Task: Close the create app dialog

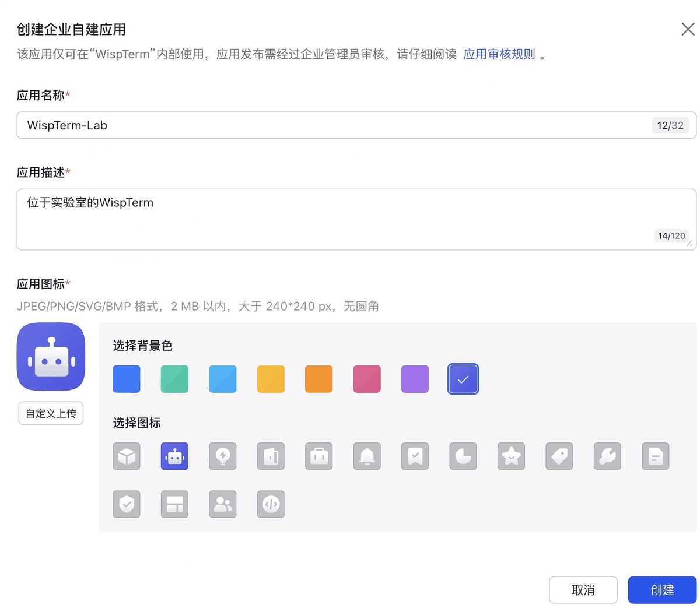Action: (688, 29)
